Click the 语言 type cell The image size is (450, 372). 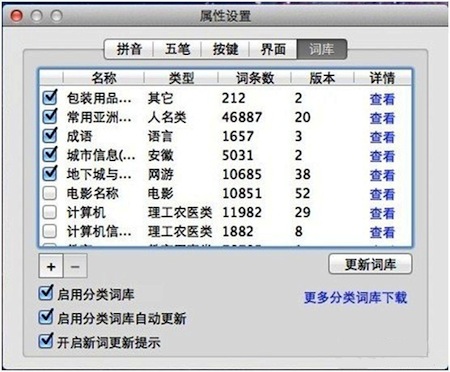161,136
